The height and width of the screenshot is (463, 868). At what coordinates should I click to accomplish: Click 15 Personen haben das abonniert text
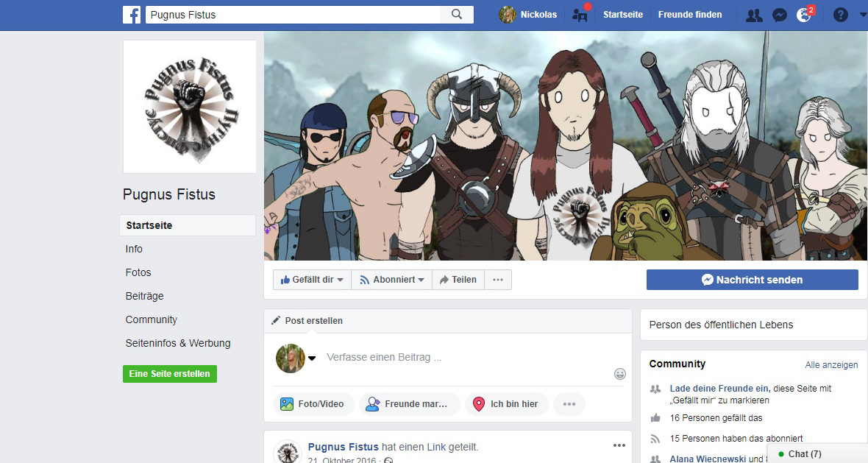pyautogui.click(x=736, y=439)
